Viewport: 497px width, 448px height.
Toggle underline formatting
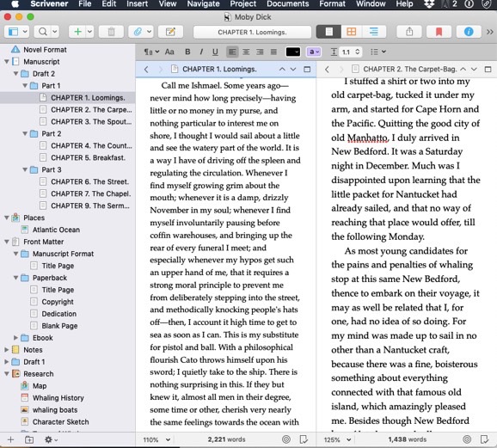click(x=215, y=52)
